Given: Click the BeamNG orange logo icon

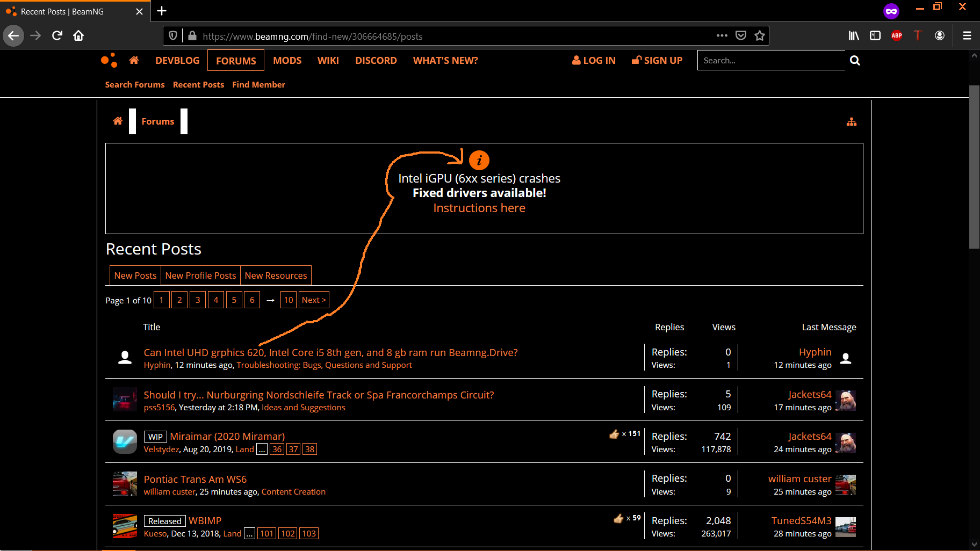Looking at the screenshot, I should [x=109, y=60].
